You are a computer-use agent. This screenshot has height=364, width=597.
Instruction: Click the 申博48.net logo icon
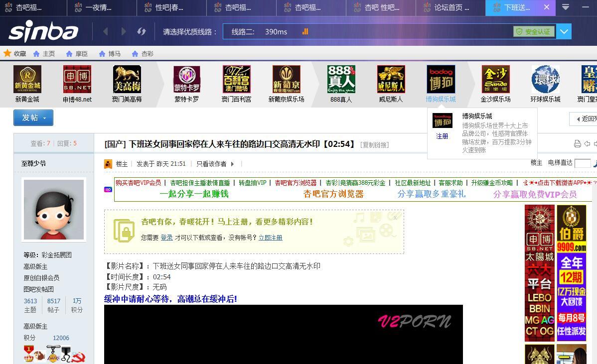(77, 80)
